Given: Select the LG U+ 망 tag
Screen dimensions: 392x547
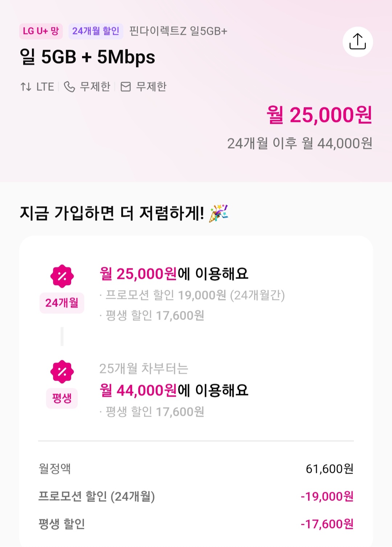Looking at the screenshot, I should (41, 31).
